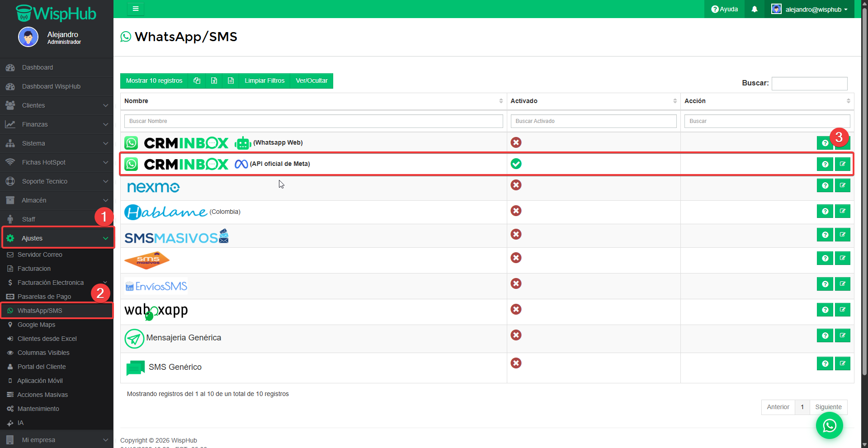868x448 pixels.
Task: Open help for Mensajeria Genérica row
Action: click(x=825, y=335)
